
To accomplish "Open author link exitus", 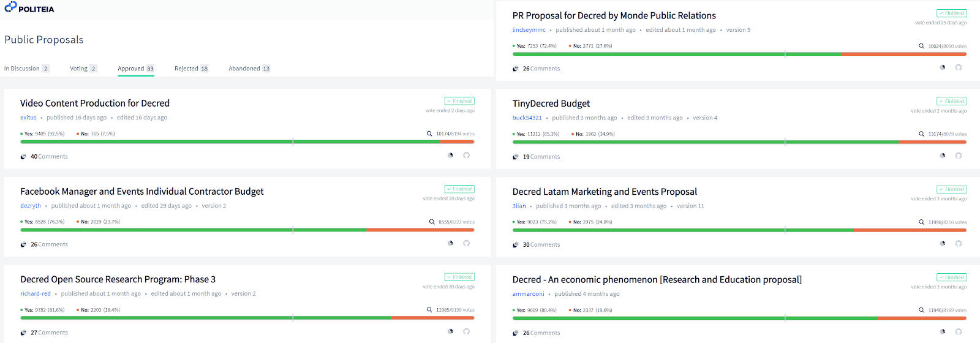I will [28, 118].
